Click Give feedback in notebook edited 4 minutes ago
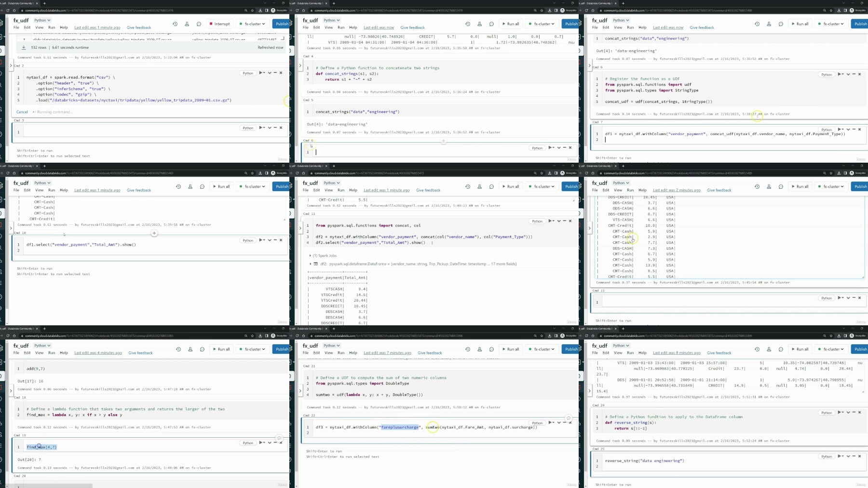 click(141, 353)
